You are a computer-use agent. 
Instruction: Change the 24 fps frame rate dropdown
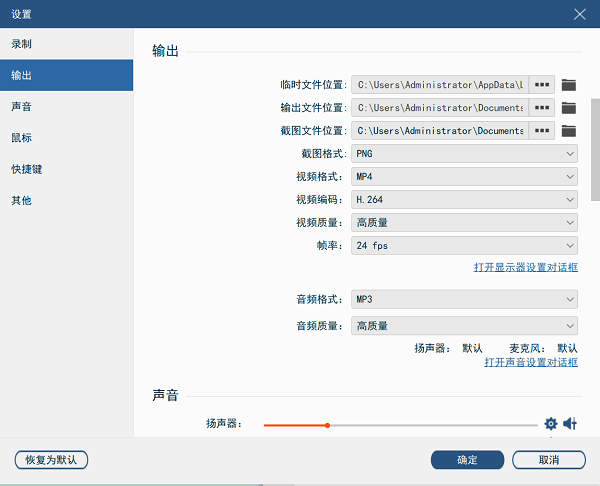click(x=464, y=246)
